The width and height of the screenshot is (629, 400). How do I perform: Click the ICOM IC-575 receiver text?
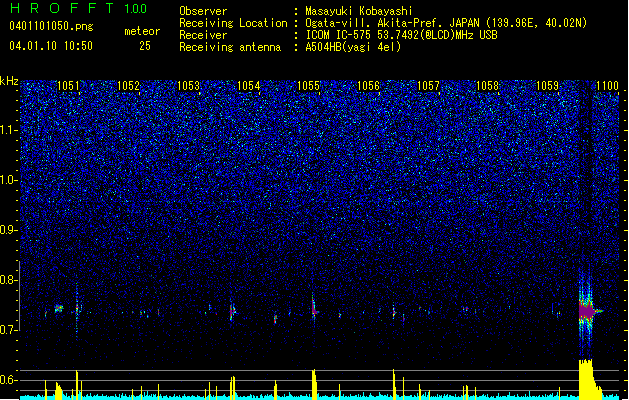tap(401, 35)
